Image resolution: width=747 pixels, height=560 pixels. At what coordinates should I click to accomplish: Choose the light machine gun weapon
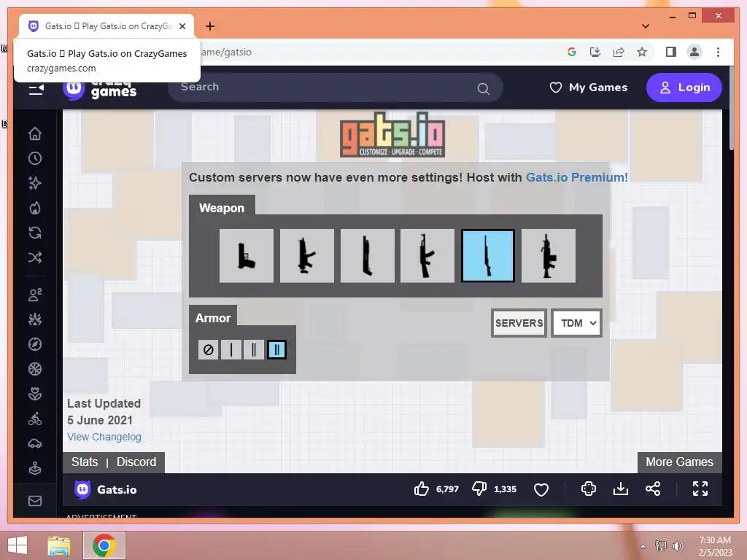pos(549,256)
